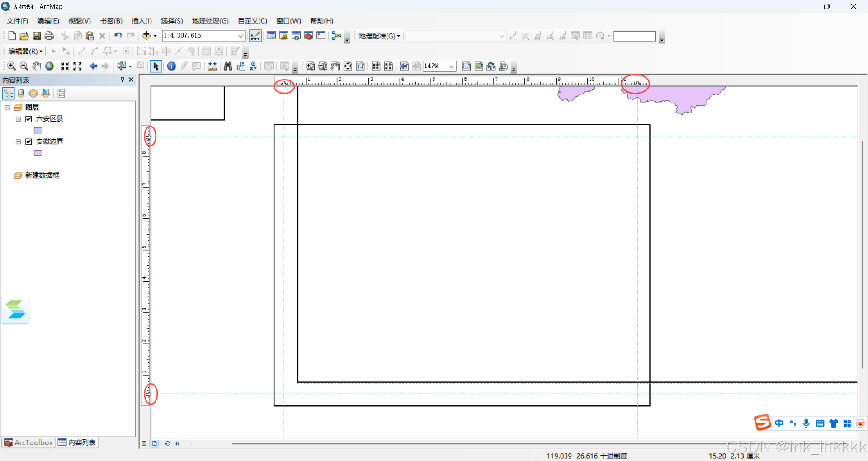Expand Add Data dropdown arrow
The height and width of the screenshot is (461, 868).
click(x=155, y=36)
